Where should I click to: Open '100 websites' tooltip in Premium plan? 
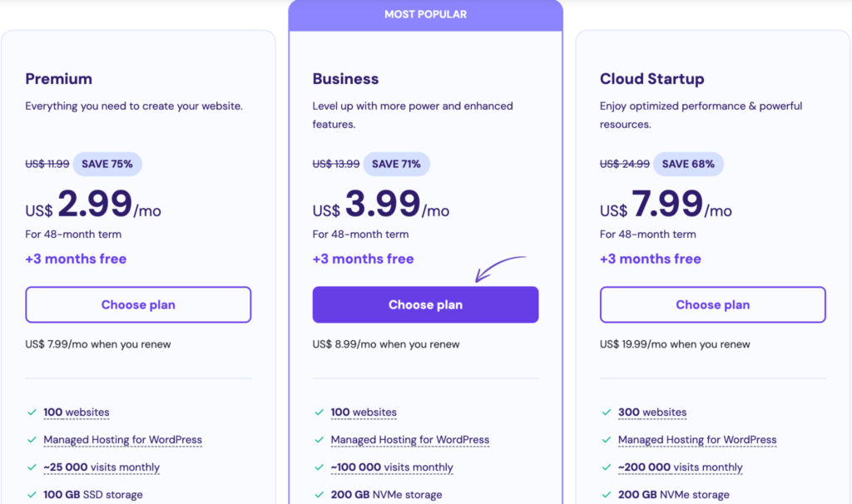click(x=76, y=413)
